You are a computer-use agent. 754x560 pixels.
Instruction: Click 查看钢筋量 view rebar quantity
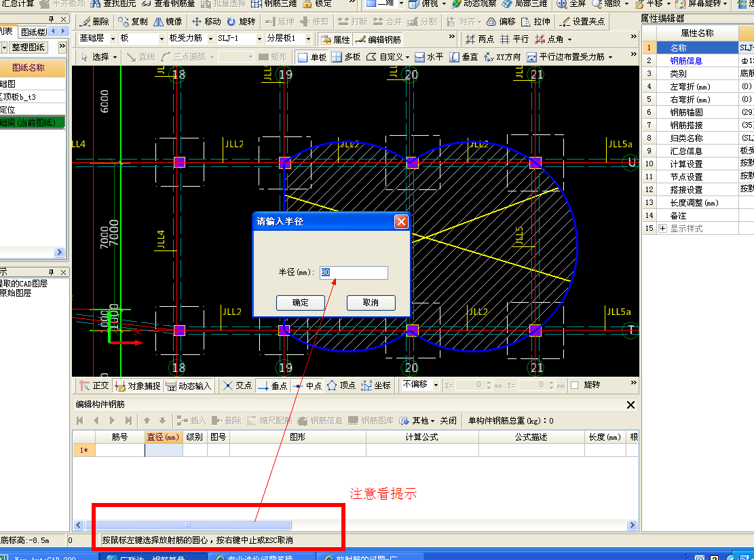point(168,4)
